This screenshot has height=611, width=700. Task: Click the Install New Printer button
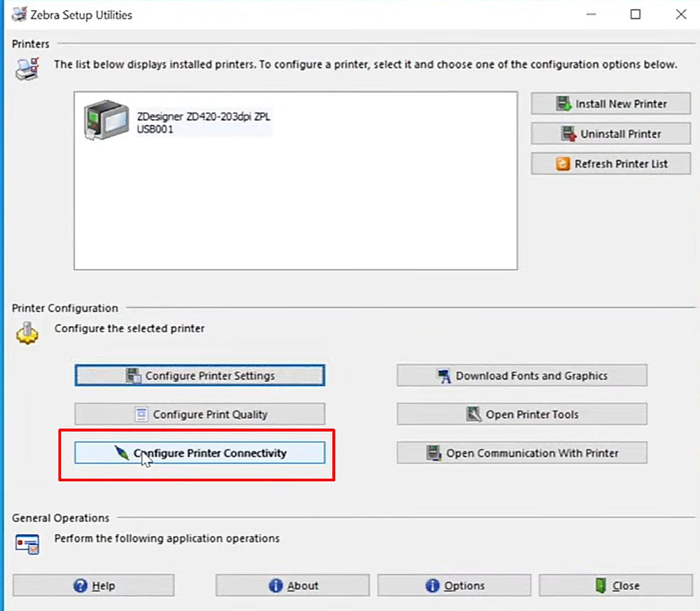611,104
